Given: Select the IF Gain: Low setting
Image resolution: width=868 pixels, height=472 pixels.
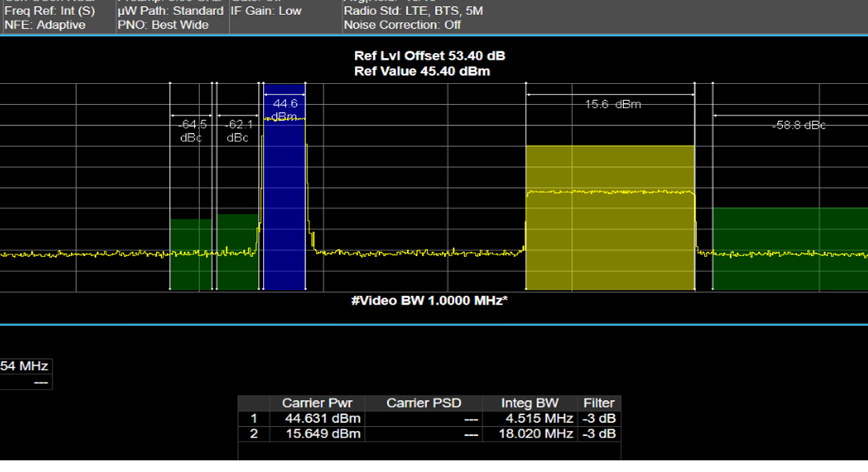Looking at the screenshot, I should click(x=267, y=11).
